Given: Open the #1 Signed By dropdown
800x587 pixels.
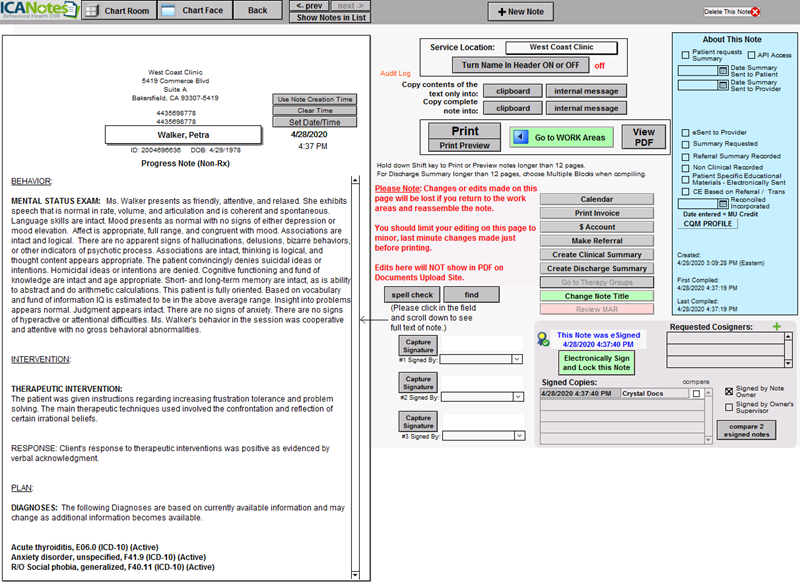Looking at the screenshot, I should pos(517,359).
